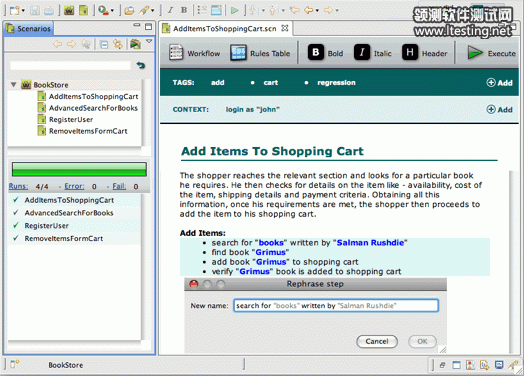Image resolution: width=524 pixels, height=376 pixels.
Task: Click Add in the TAGS row
Action: point(499,83)
